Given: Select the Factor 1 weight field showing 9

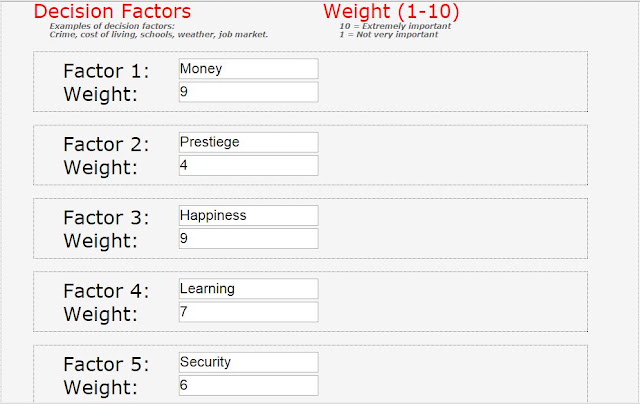Looking at the screenshot, I should coord(249,92).
